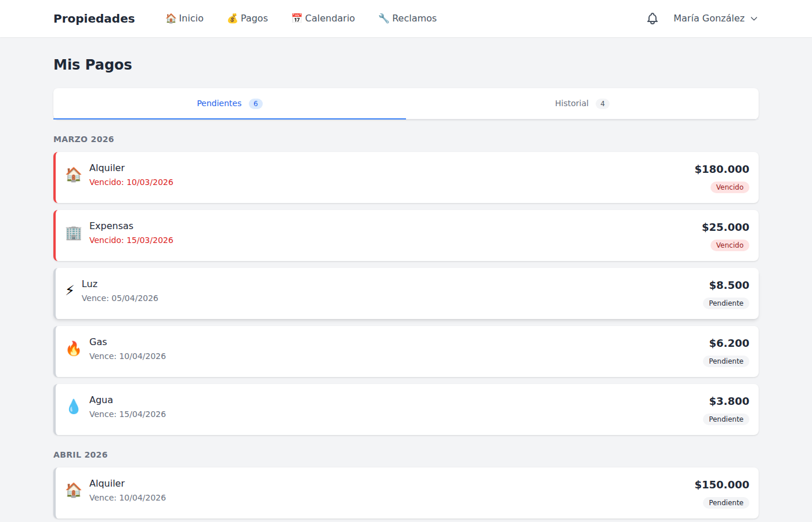This screenshot has width=812, height=522.
Task: Open the María González user menu
Action: pos(709,19)
